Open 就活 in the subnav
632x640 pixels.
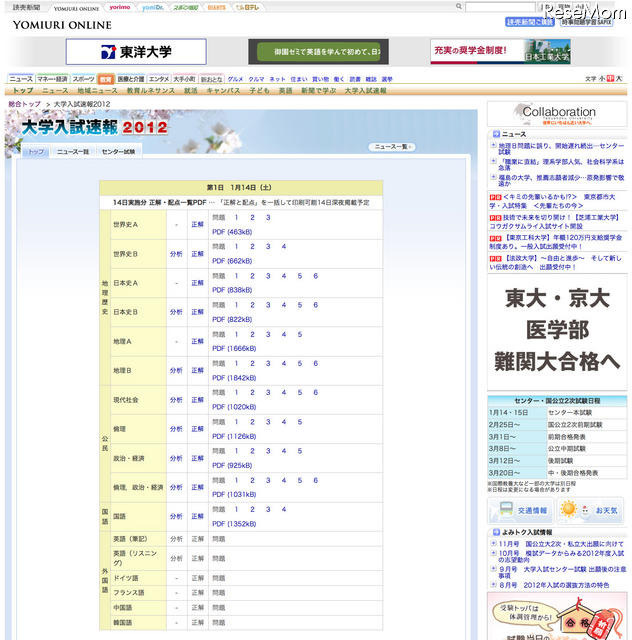pos(191,91)
